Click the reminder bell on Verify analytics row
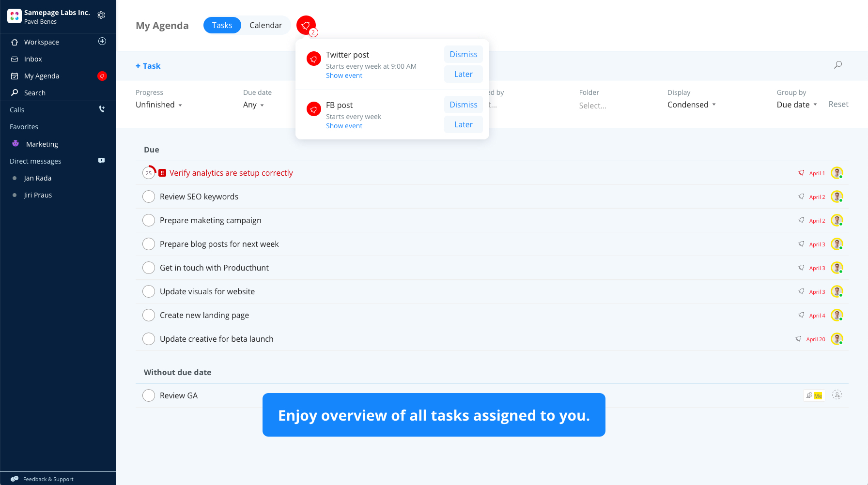The image size is (868, 485). (x=801, y=173)
